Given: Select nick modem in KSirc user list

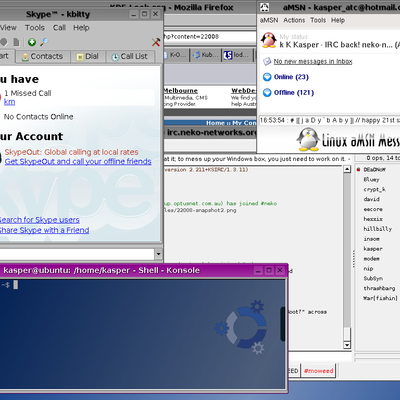Looking at the screenshot, I should click(x=371, y=259).
